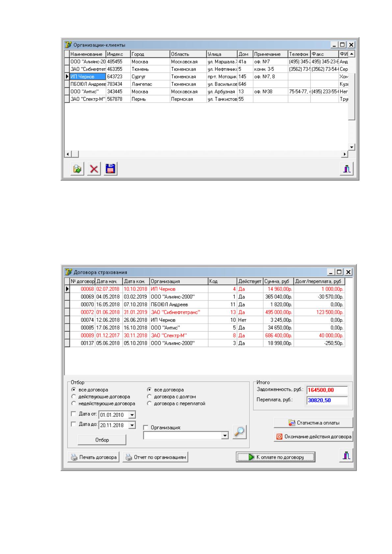This screenshot has width=392, height=554.
Task: Click the horizontal scrollbar right arrow
Action: [x=345, y=154]
